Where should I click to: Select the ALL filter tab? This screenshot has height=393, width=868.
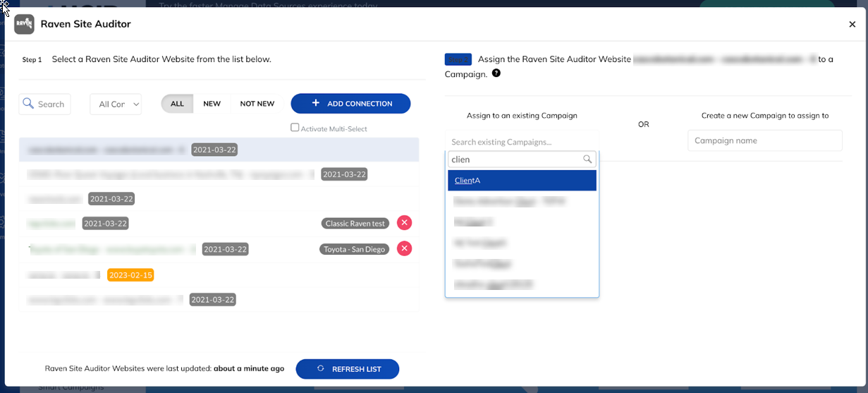tap(177, 104)
